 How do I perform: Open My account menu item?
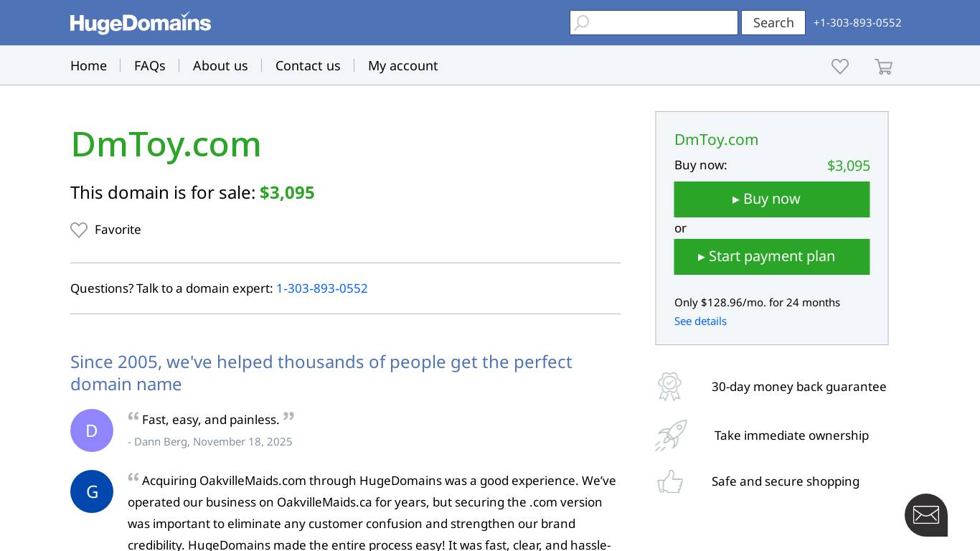(x=402, y=65)
